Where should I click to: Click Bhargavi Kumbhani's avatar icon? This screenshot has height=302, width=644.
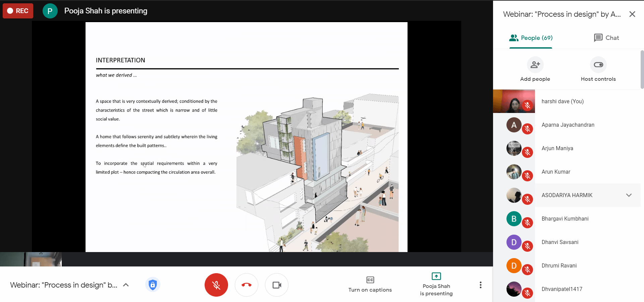(514, 219)
